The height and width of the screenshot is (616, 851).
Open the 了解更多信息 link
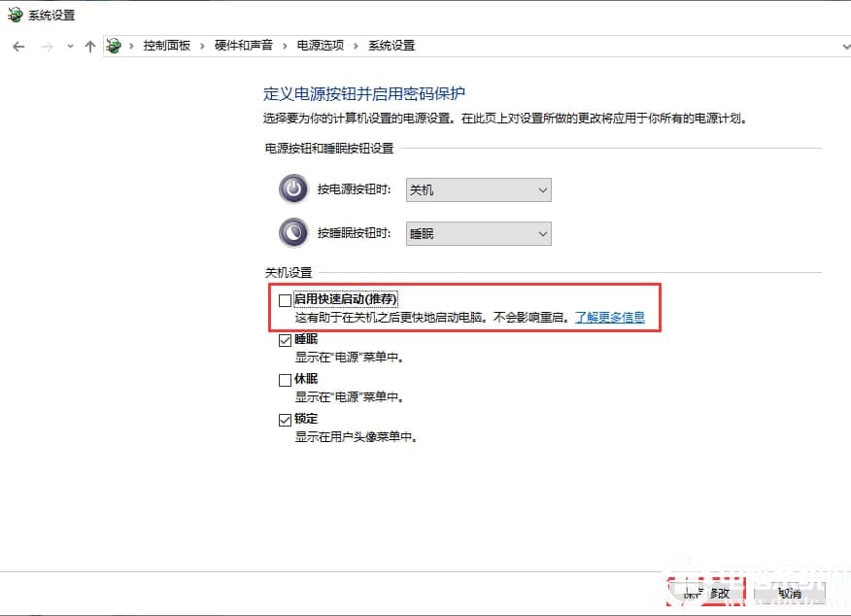(610, 318)
